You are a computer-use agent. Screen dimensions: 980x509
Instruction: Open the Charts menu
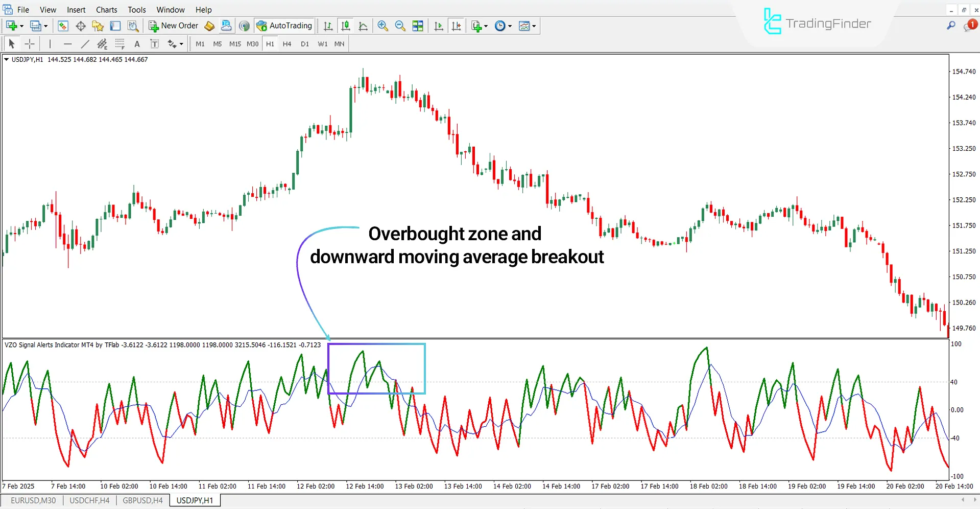(106, 9)
